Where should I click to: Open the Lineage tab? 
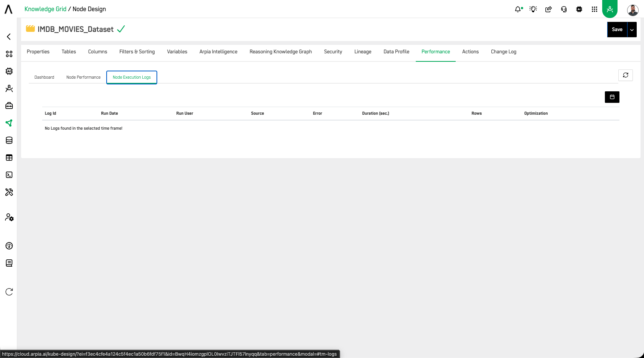pos(363,52)
